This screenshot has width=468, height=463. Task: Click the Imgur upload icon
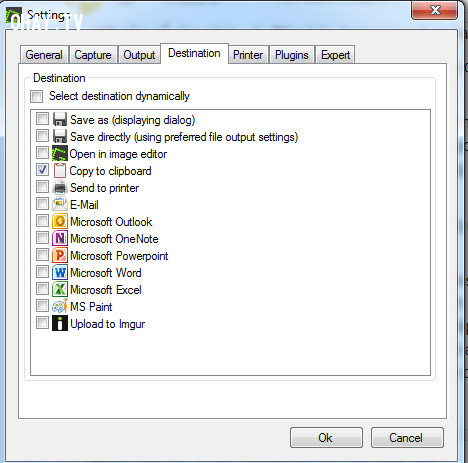[x=60, y=323]
